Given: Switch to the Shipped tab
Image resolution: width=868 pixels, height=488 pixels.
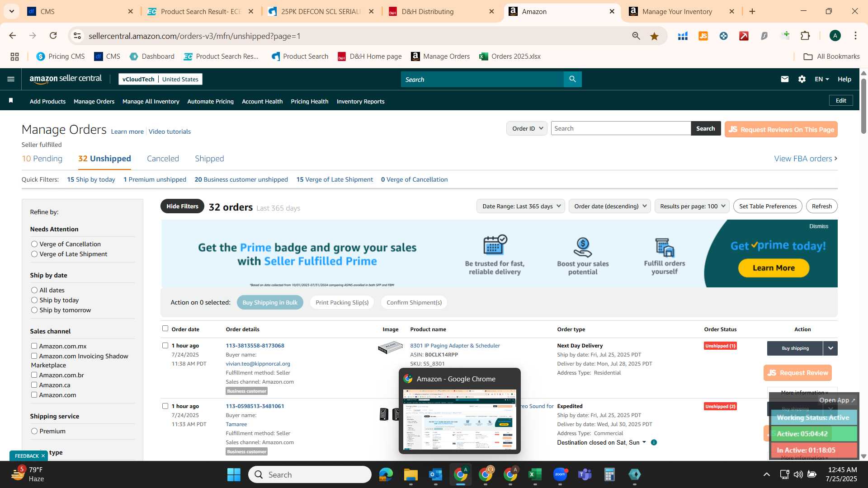Looking at the screenshot, I should (209, 159).
